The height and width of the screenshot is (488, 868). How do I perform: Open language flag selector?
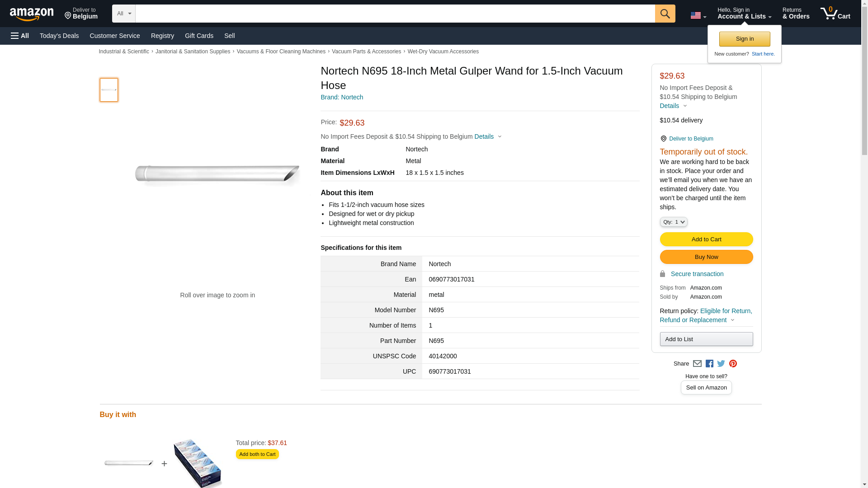698,16
